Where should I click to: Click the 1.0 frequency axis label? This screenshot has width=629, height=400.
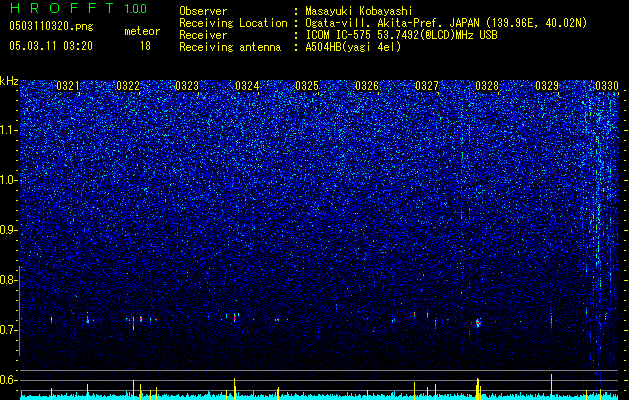(x=9, y=180)
